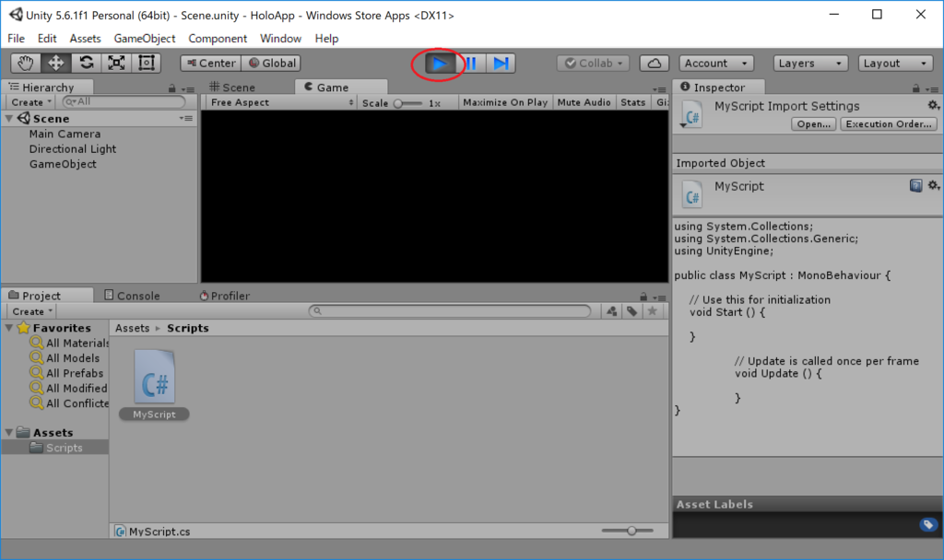Select the Rotate tool
Image resolution: width=944 pixels, height=560 pixels.
point(86,64)
